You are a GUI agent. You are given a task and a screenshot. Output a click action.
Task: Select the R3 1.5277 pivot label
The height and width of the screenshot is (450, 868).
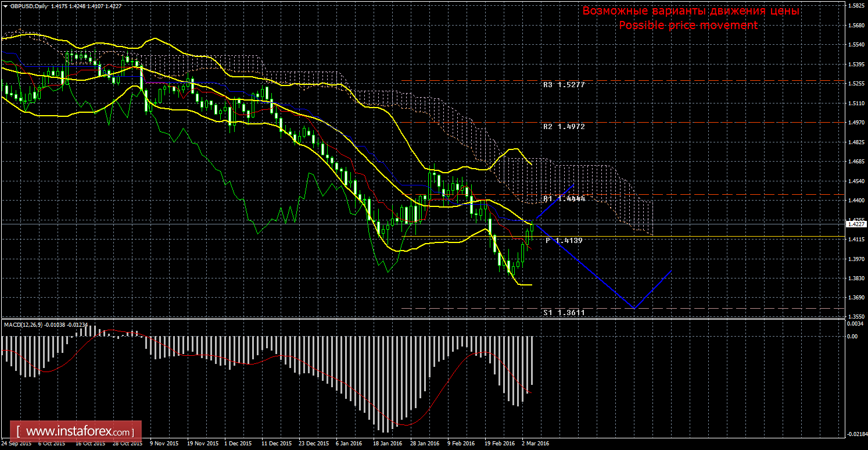[564, 85]
